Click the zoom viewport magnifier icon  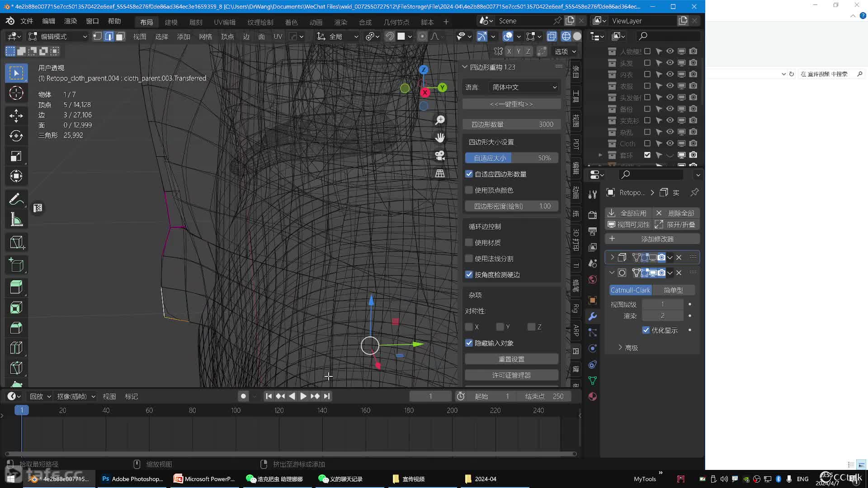pos(440,120)
